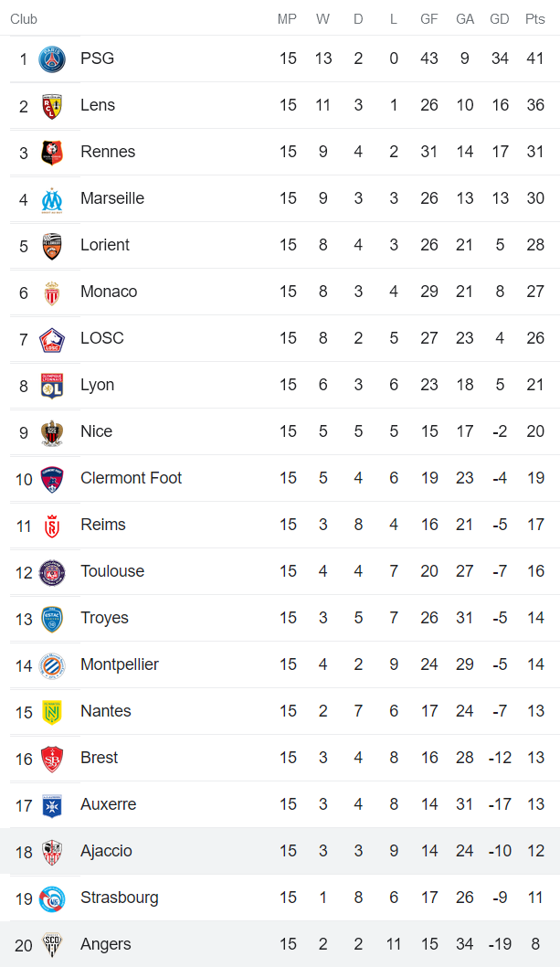Click the Strasbourg team logo
The image size is (560, 967).
point(52,898)
